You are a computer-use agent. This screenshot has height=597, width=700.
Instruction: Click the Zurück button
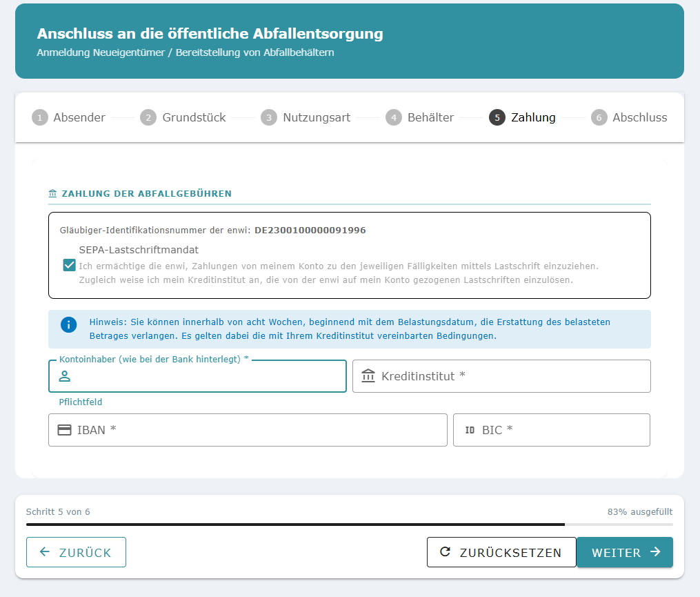[x=76, y=552]
